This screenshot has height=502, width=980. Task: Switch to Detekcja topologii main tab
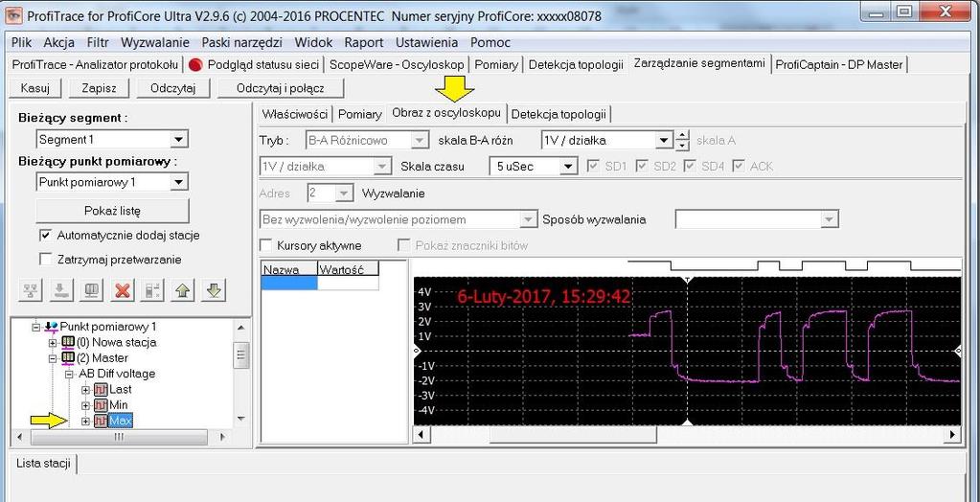576,64
